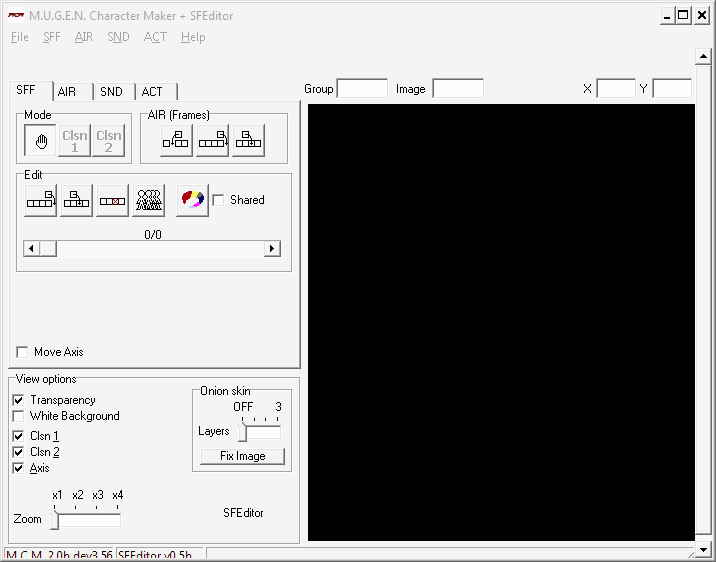Click the Zoom slider handle
Viewport: 716px width, 562px height.
click(x=54, y=520)
